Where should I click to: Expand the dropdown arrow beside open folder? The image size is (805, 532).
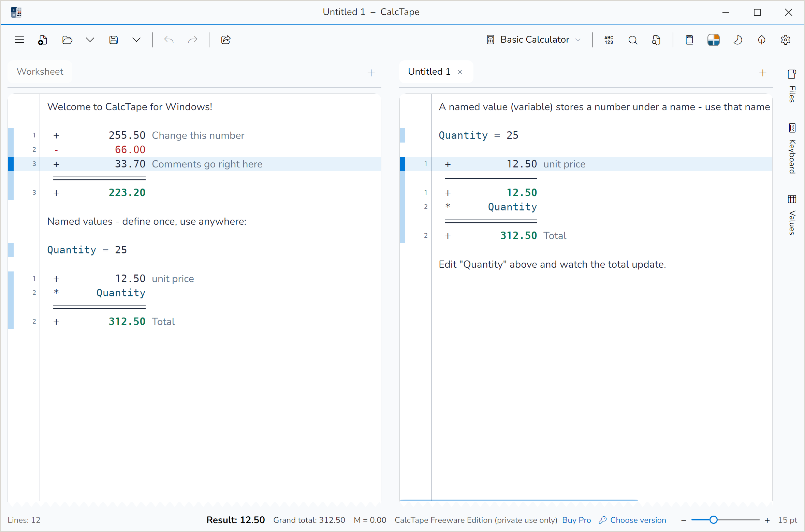90,40
